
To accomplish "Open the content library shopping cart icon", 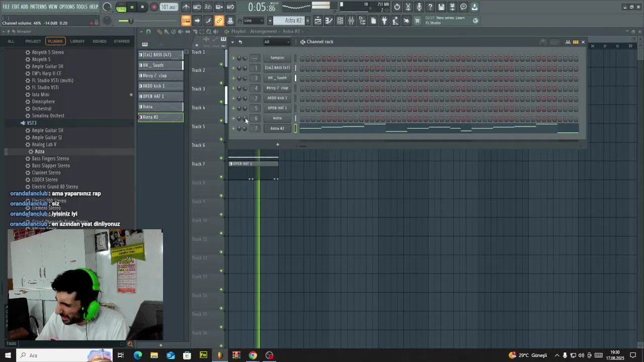I will (x=417, y=21).
